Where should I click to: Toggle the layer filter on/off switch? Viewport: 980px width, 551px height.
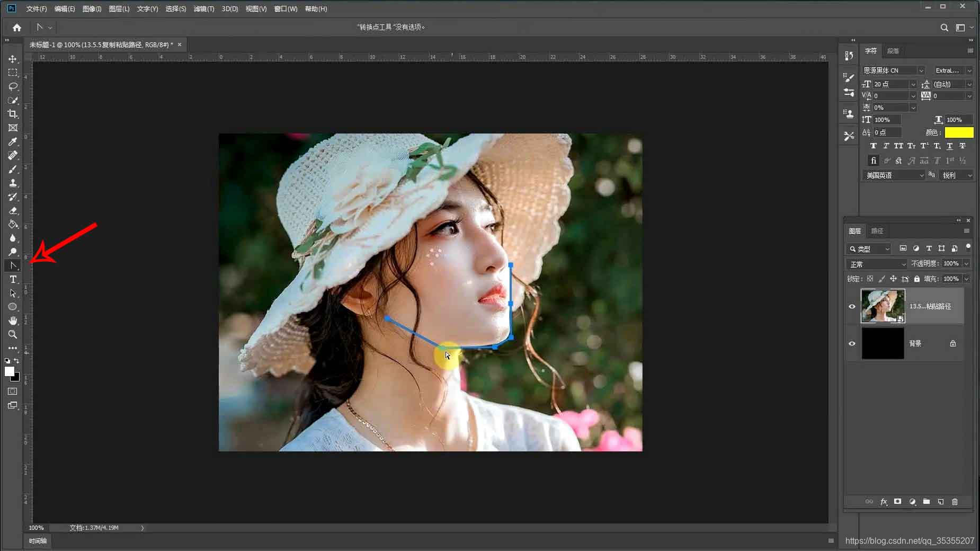(968, 247)
